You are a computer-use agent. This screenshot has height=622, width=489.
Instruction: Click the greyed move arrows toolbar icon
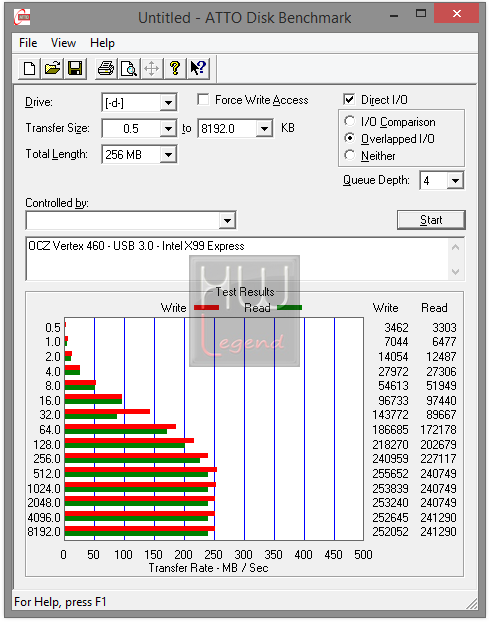click(x=152, y=68)
